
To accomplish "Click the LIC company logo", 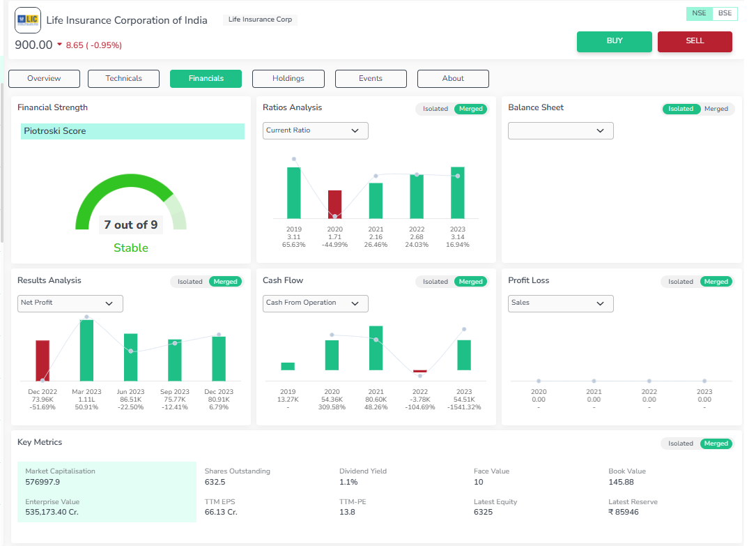I will click(x=27, y=20).
